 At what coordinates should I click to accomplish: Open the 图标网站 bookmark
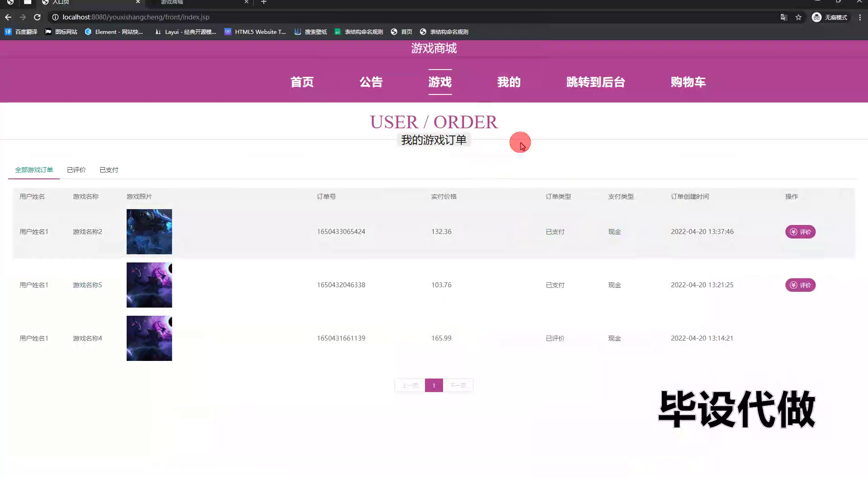click(61, 32)
